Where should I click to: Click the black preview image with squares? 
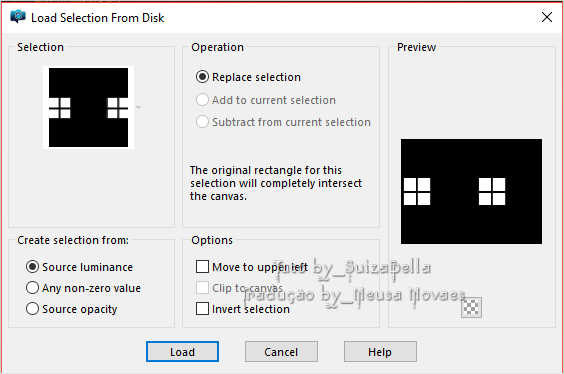tap(471, 191)
